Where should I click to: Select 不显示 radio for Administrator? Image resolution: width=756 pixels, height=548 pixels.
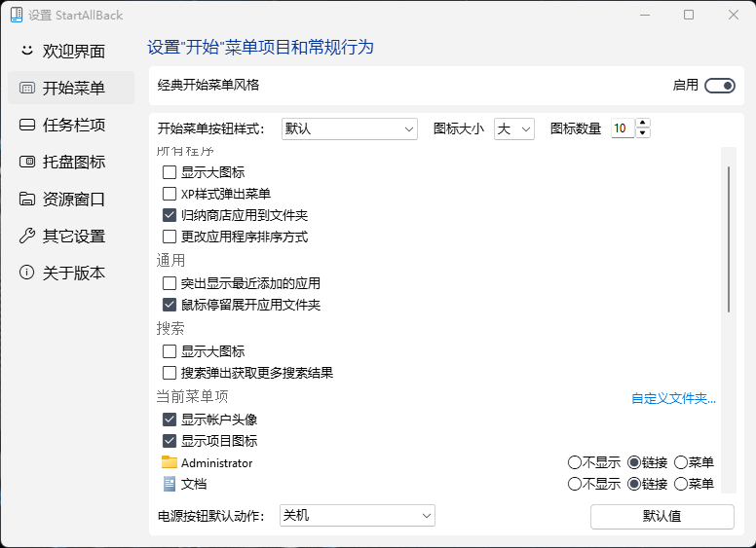574,463
